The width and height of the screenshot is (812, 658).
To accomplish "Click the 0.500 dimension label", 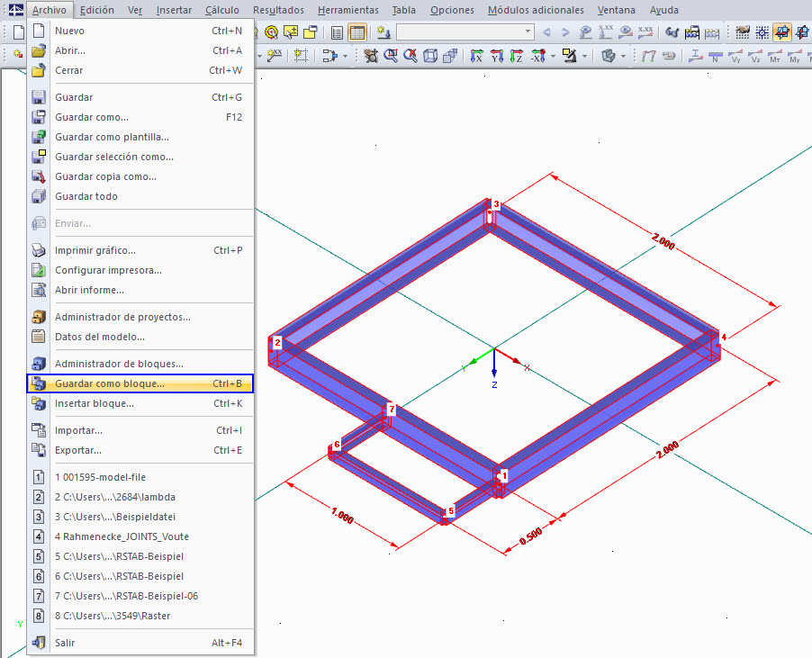I will click(x=531, y=536).
